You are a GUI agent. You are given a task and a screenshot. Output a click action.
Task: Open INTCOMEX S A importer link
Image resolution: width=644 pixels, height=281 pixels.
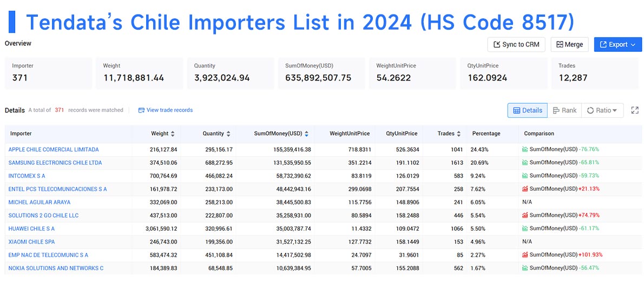tap(27, 176)
